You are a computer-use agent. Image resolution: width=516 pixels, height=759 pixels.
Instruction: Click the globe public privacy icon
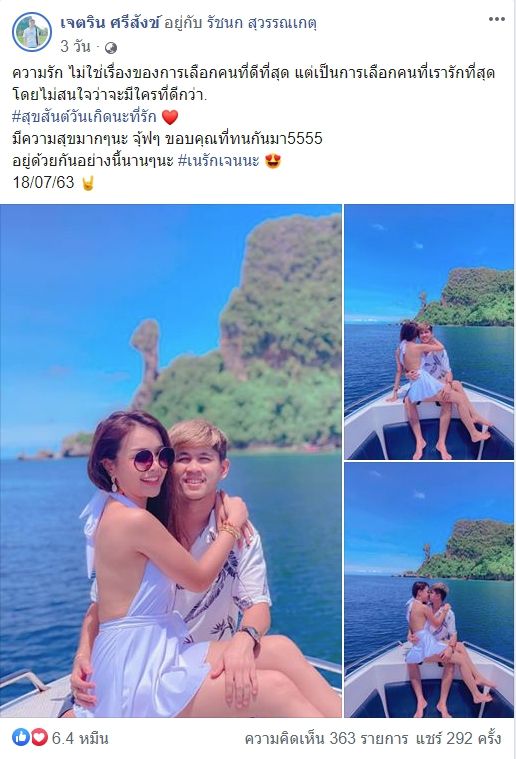tap(111, 47)
